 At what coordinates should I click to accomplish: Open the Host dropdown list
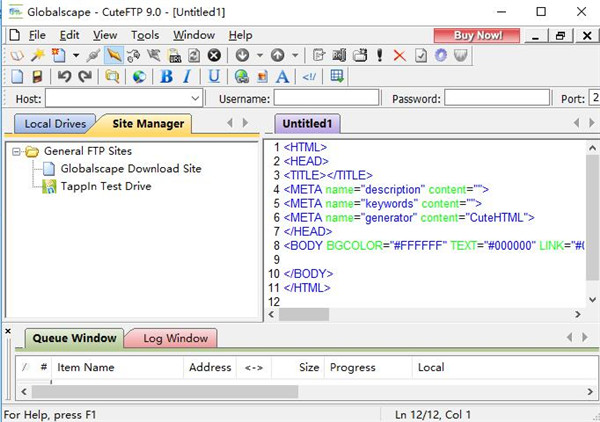point(195,99)
